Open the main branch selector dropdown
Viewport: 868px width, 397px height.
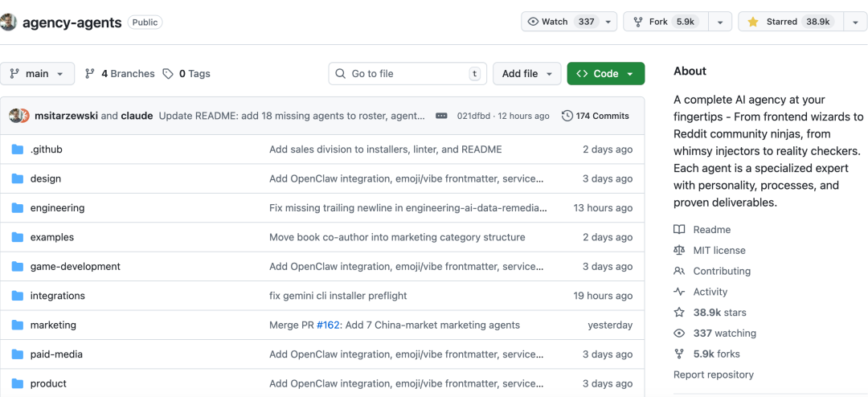click(x=37, y=74)
